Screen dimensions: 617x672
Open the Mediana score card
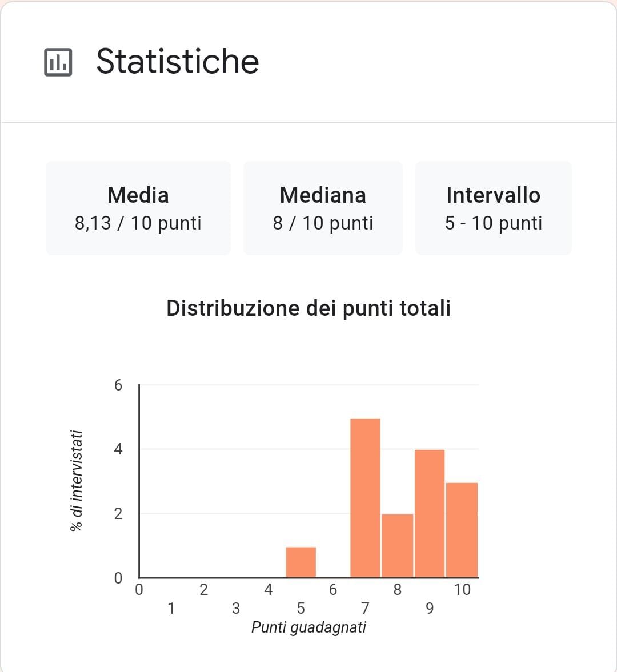[323, 208]
